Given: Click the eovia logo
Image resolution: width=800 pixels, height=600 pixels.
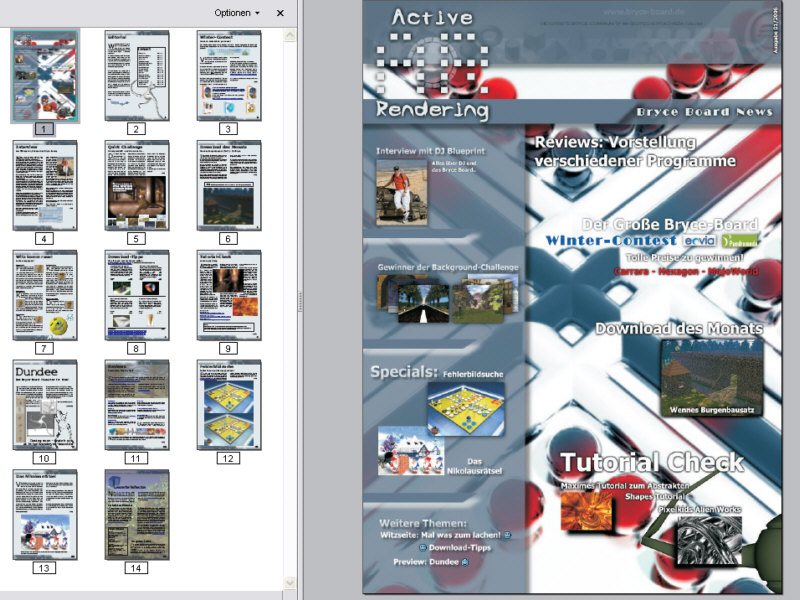Looking at the screenshot, I should point(699,240).
